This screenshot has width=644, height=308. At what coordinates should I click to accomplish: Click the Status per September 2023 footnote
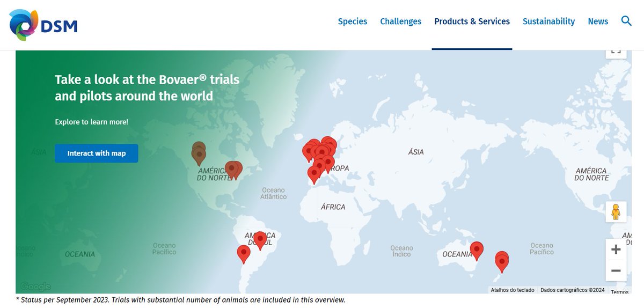click(x=180, y=300)
